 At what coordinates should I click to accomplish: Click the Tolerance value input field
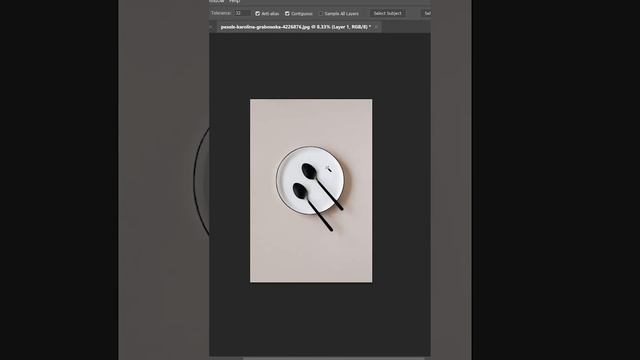coord(242,13)
